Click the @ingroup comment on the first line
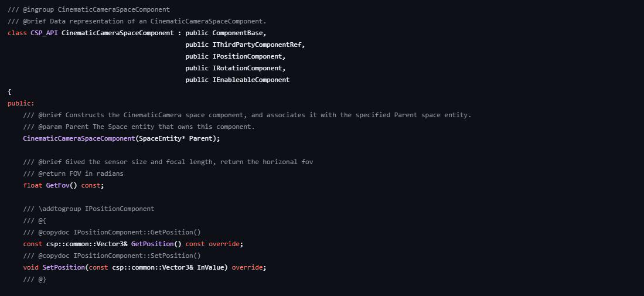This screenshot has height=296, width=644. point(89,9)
